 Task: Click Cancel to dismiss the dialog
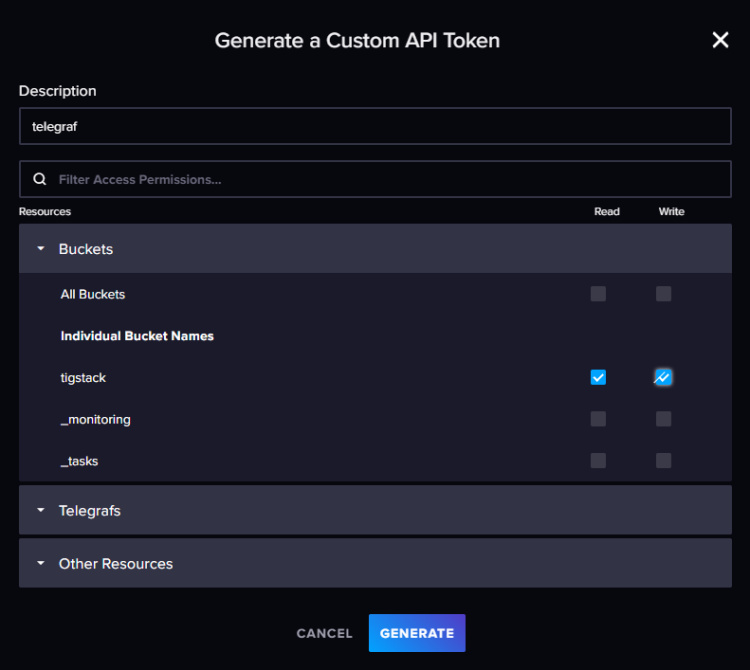click(324, 633)
